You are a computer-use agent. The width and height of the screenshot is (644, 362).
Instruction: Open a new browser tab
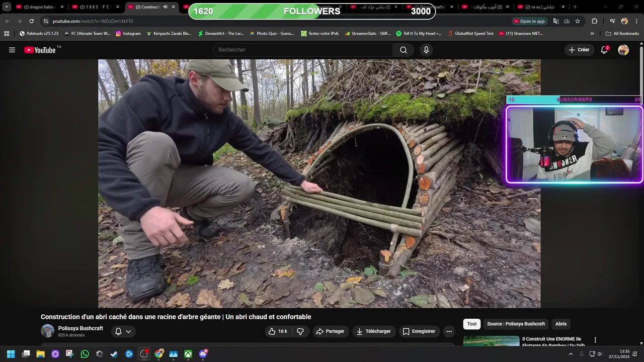pyautogui.click(x=575, y=7)
